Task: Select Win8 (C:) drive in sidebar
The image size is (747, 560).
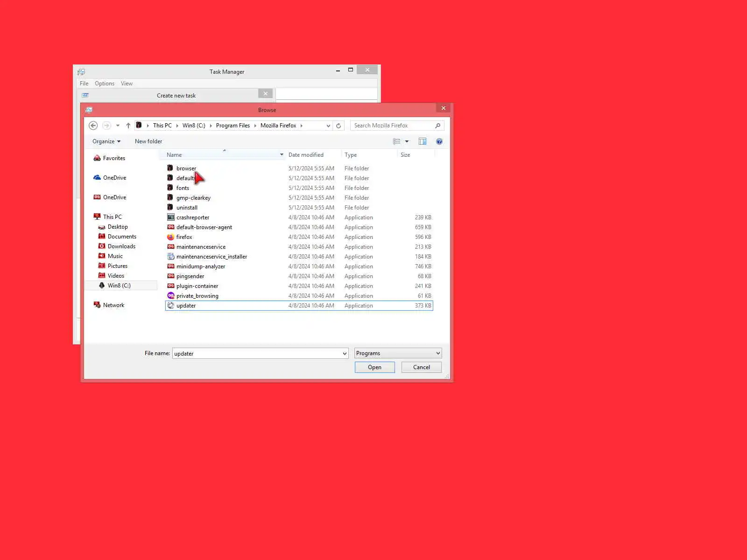Action: [x=119, y=286]
